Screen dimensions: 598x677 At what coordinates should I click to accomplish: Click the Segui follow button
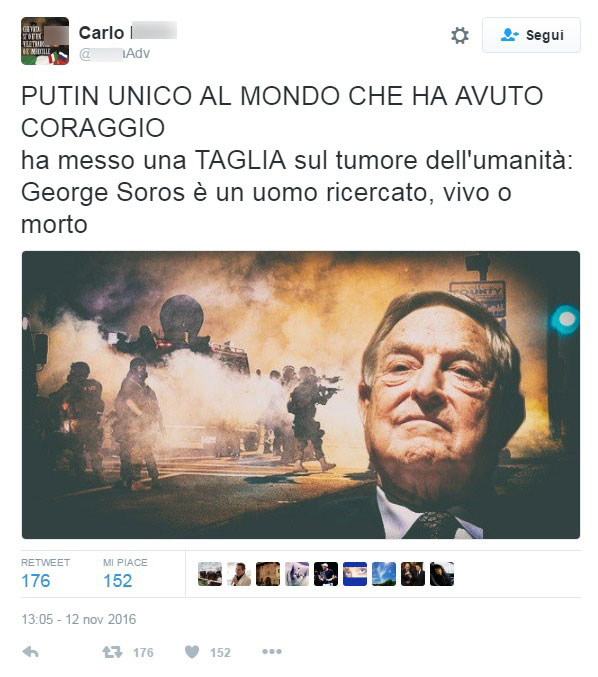pyautogui.click(x=531, y=35)
